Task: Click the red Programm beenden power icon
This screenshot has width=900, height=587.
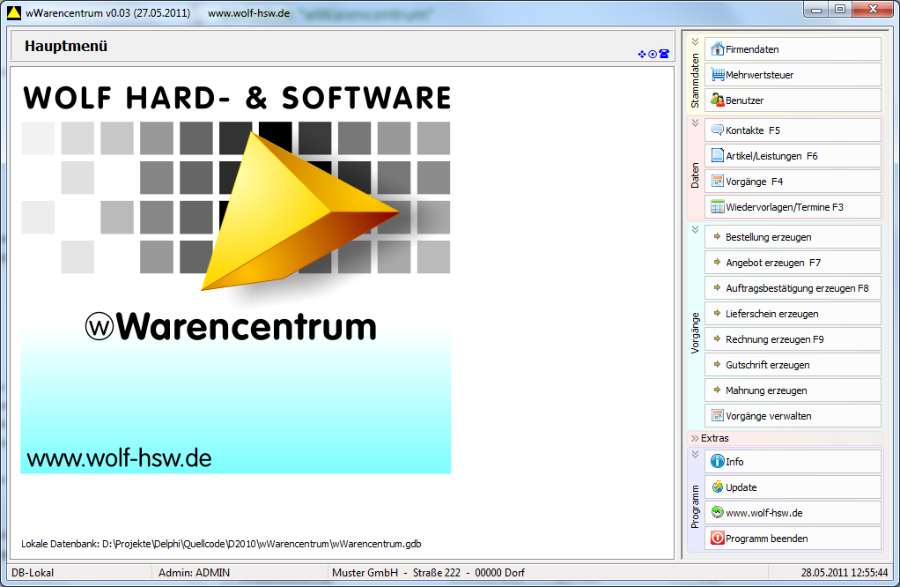Action: [717, 539]
